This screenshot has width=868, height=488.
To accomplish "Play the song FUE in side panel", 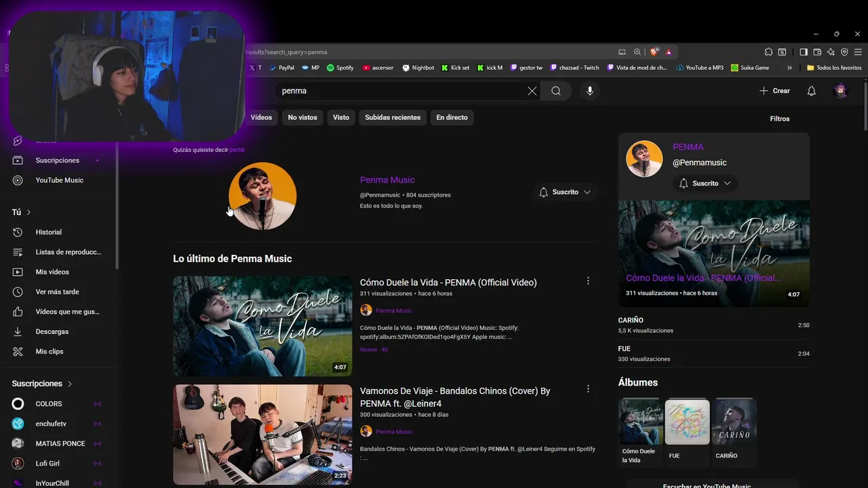I will pos(714,353).
